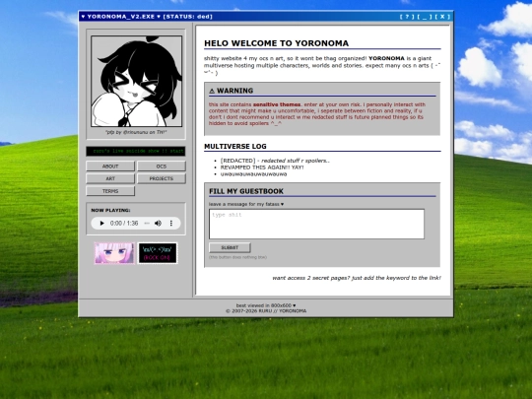Screen dimensions: 532x399
Task: Open the ABOUT page
Action: click(x=110, y=166)
